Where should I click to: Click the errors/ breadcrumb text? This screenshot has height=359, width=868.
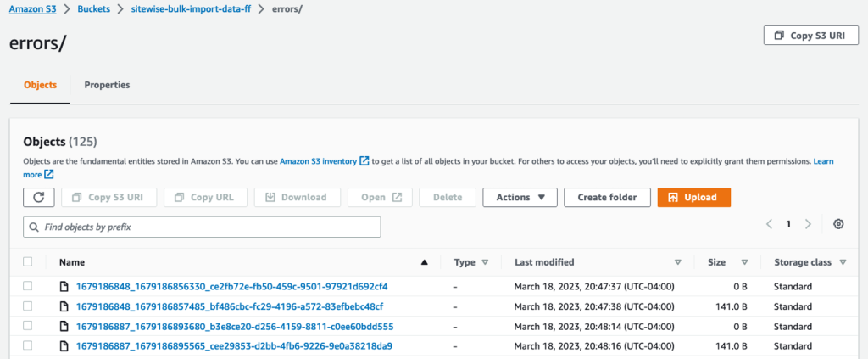287,10
